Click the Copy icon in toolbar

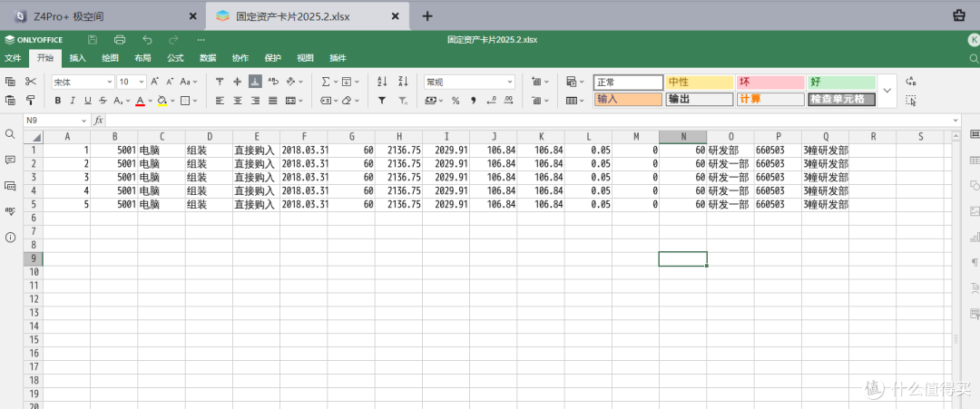pyautogui.click(x=10, y=82)
